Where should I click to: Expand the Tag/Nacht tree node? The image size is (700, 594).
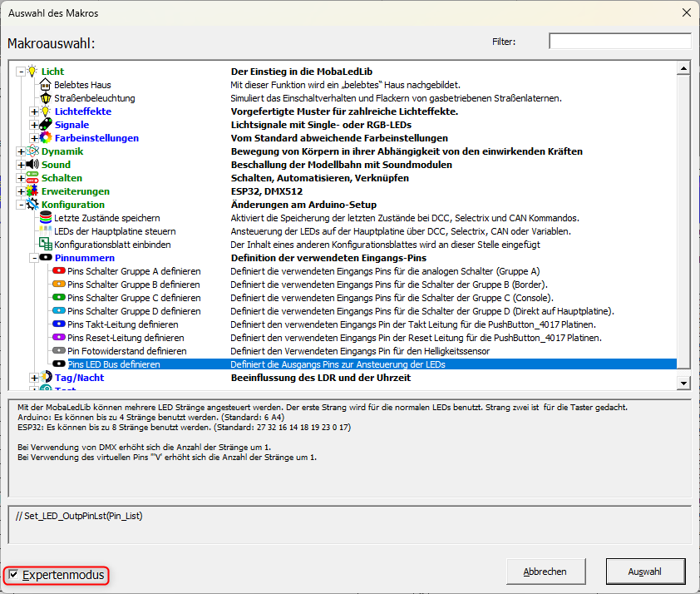click(34, 378)
